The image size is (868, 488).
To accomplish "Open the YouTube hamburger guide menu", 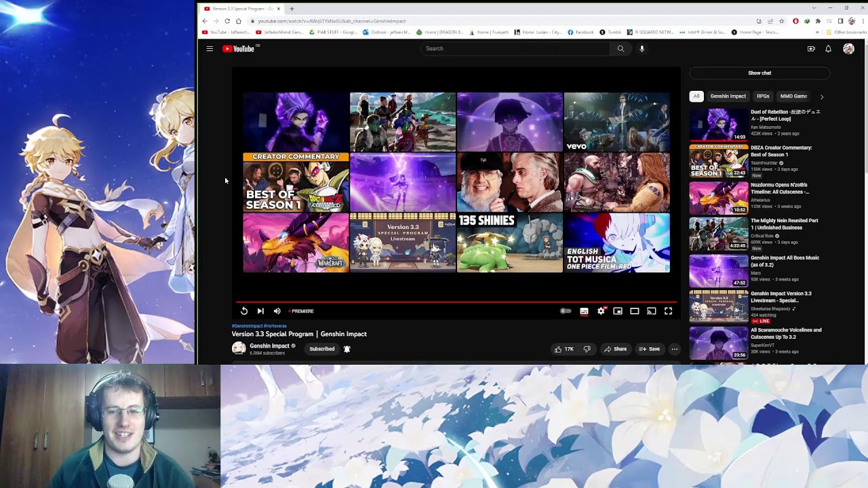I will 210,49.
